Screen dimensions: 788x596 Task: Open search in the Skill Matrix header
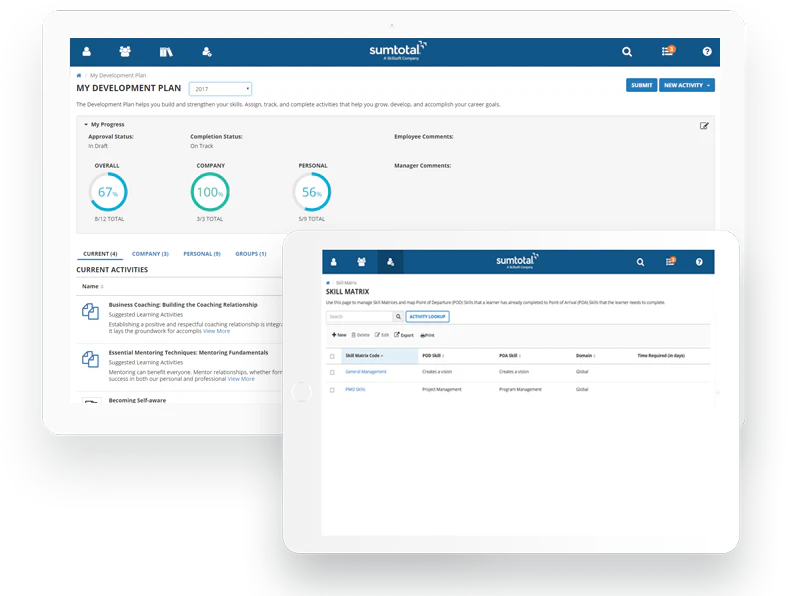coord(640,262)
